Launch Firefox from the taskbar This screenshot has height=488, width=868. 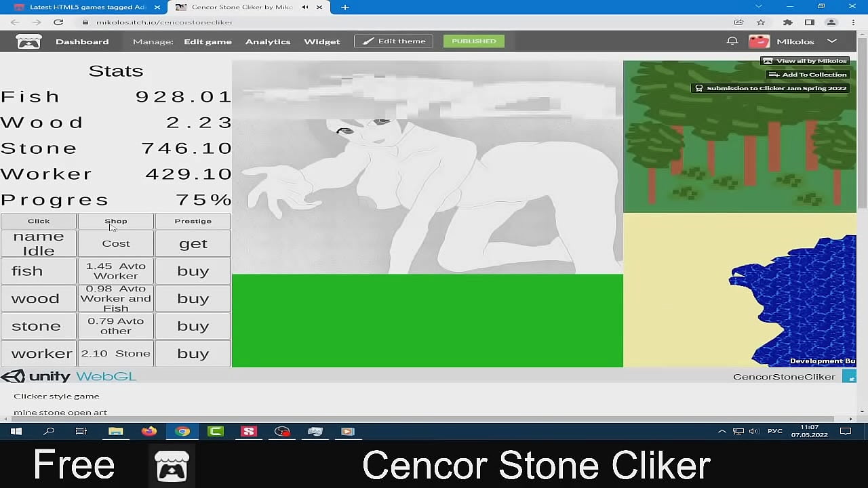pyautogui.click(x=148, y=431)
